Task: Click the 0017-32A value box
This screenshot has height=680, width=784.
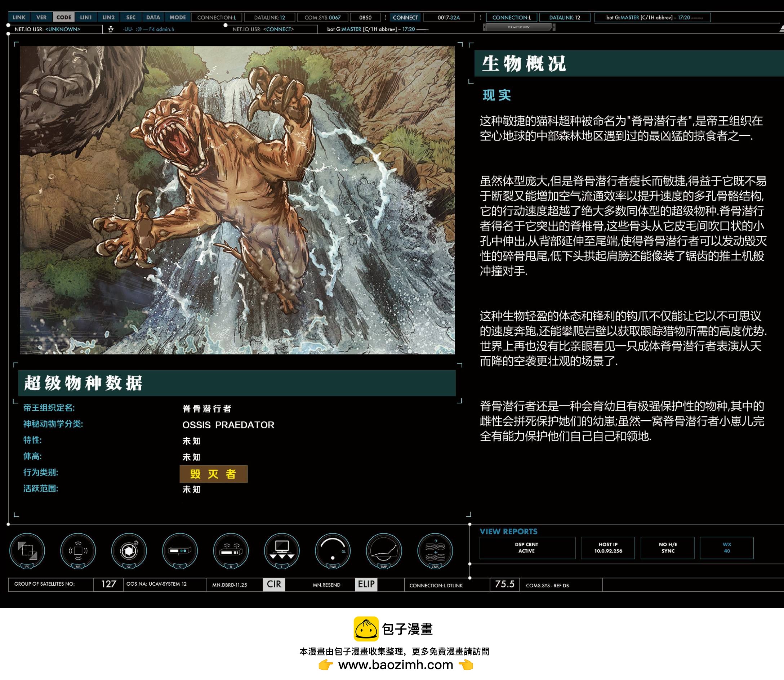Action: 448,17
